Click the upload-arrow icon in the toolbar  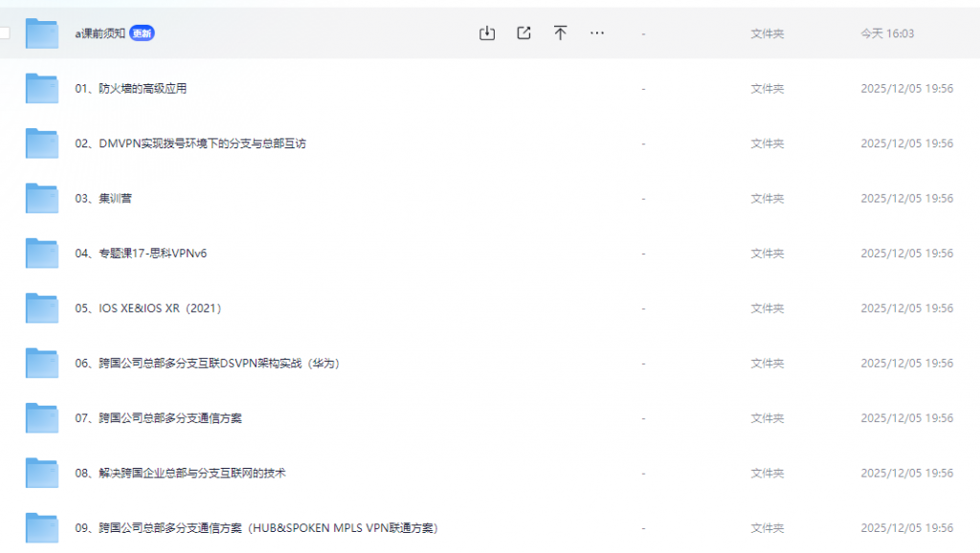(x=561, y=32)
